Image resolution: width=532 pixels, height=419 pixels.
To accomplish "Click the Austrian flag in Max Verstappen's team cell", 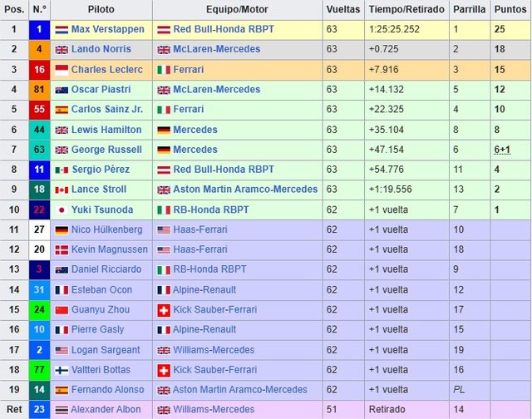I will pos(164,30).
